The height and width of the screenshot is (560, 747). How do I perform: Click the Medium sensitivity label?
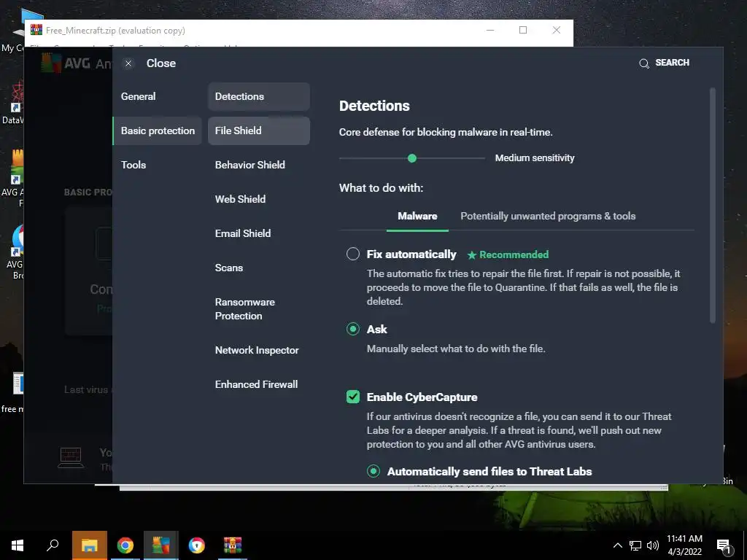(535, 158)
